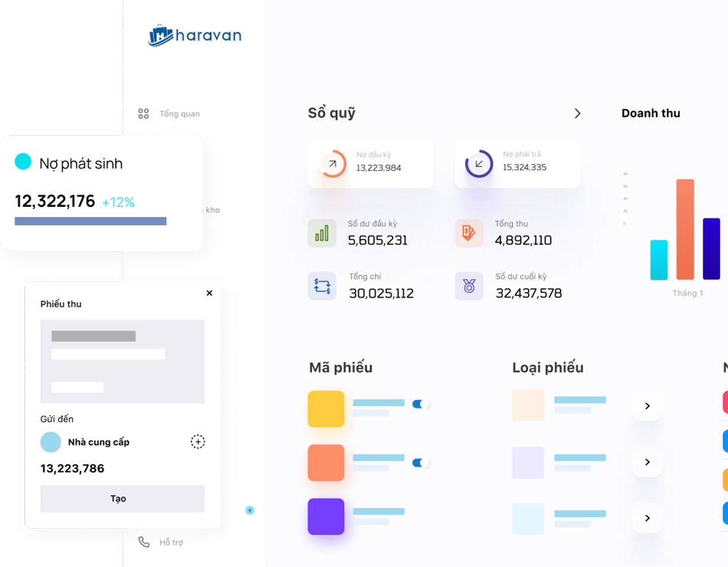Click the 32,437,578 closing balance value
The width and height of the screenshot is (728, 567).
tap(529, 293)
